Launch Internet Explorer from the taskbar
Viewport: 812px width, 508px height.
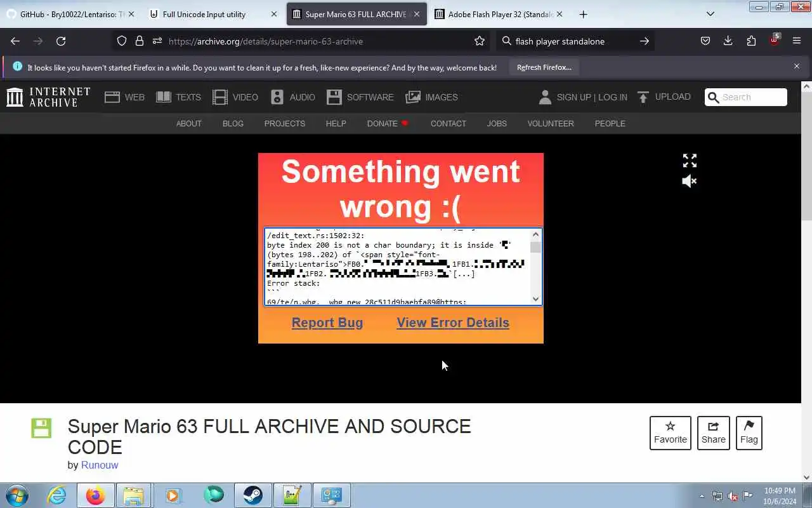click(x=56, y=495)
